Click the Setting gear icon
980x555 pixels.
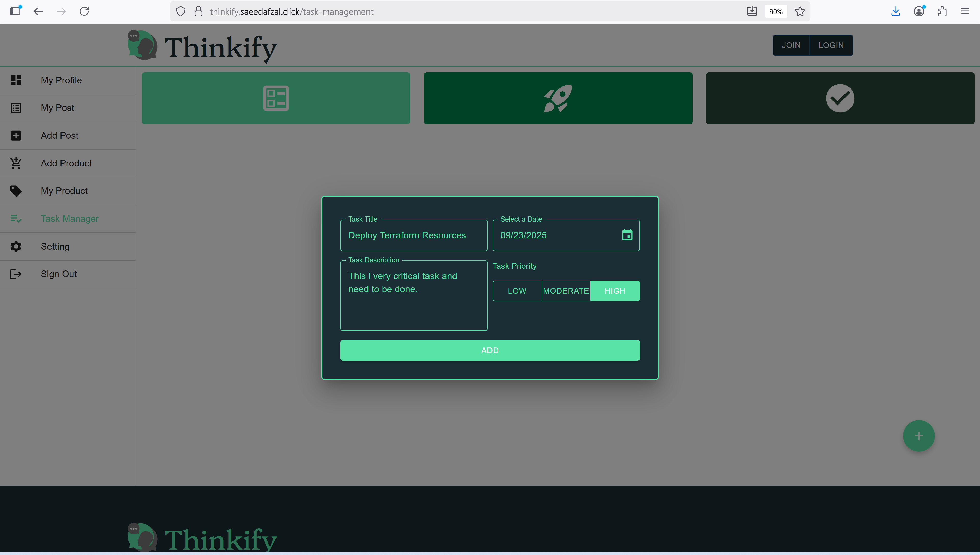(x=16, y=246)
